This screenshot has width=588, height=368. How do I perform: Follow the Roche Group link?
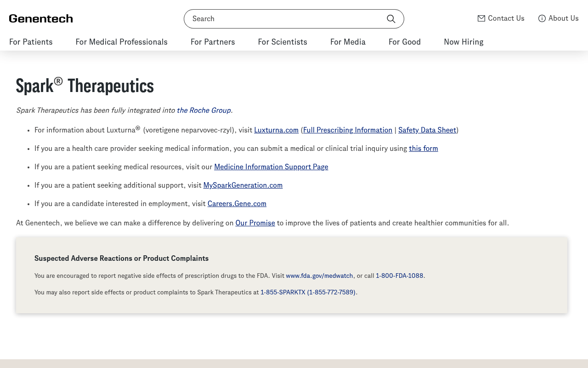pyautogui.click(x=204, y=110)
